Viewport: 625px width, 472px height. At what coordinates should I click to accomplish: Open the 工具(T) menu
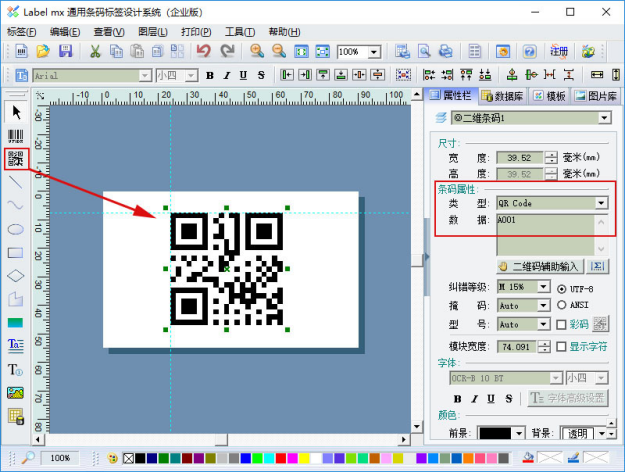(240, 32)
